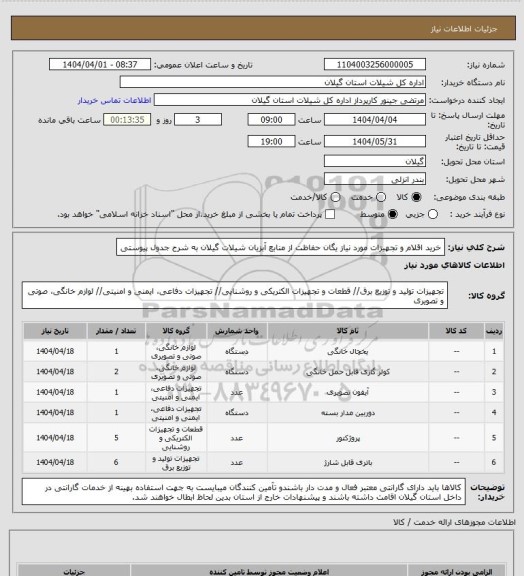Choose متوسط purchase process type
Screen dimensions: 524x576
coord(393,214)
